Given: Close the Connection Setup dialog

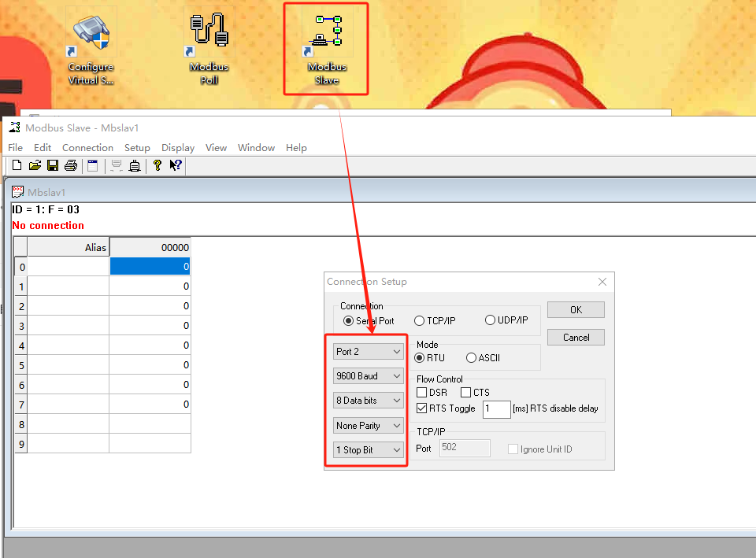Looking at the screenshot, I should [x=602, y=282].
